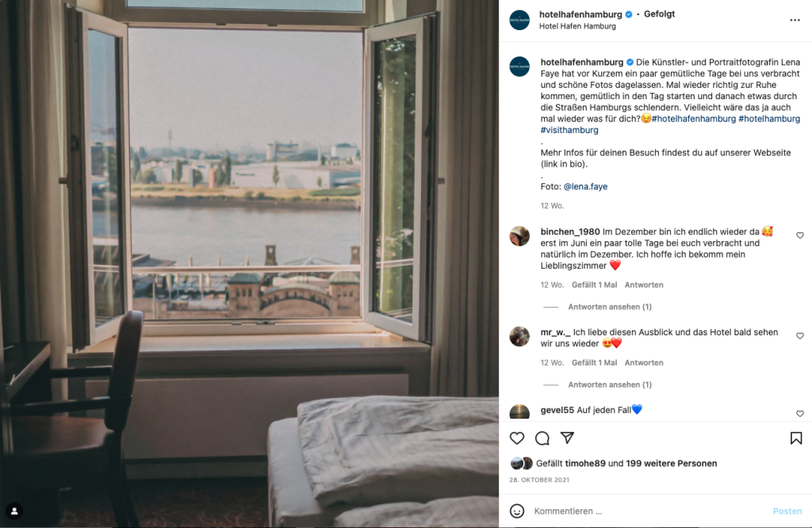
Task: Click the Gefolgt following button
Action: [659, 14]
